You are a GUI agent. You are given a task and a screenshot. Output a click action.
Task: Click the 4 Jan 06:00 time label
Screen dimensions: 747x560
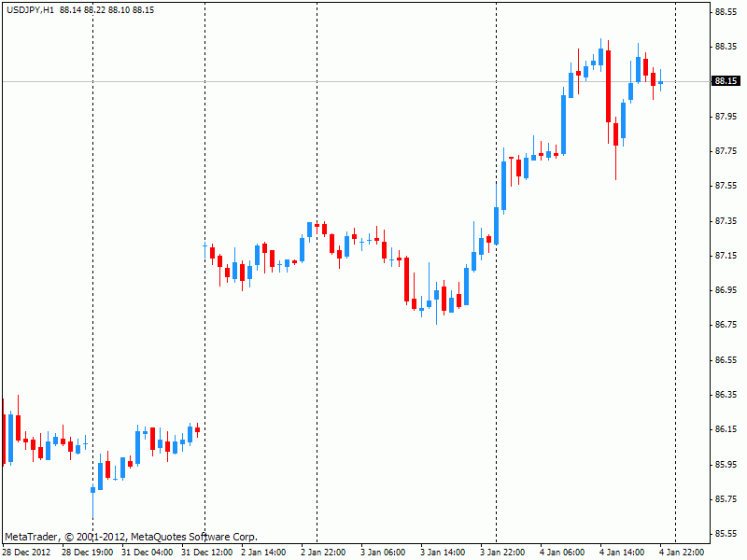click(562, 553)
